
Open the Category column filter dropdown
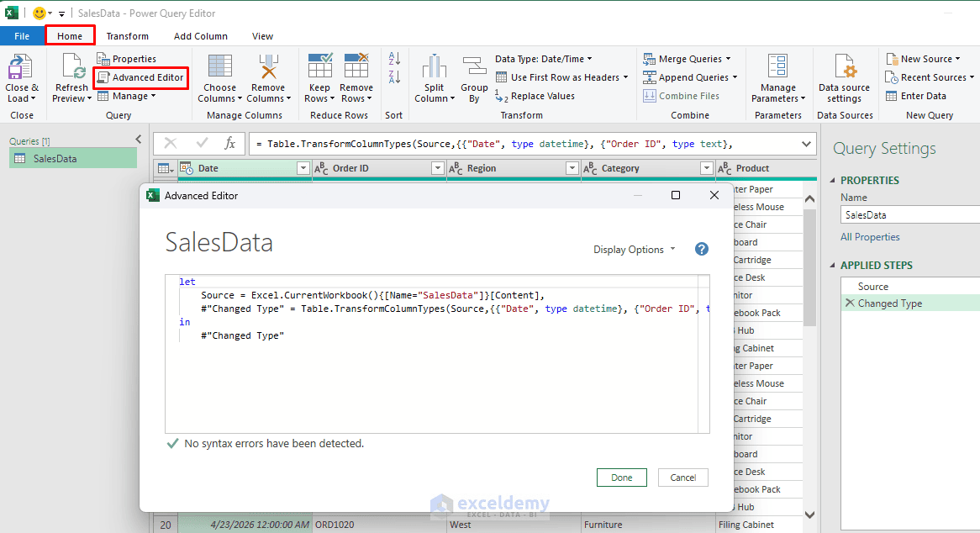tap(706, 168)
